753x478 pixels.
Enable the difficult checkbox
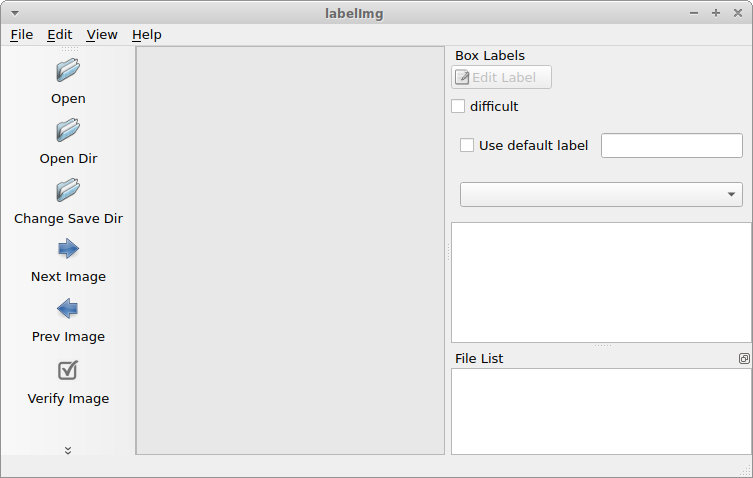click(458, 106)
